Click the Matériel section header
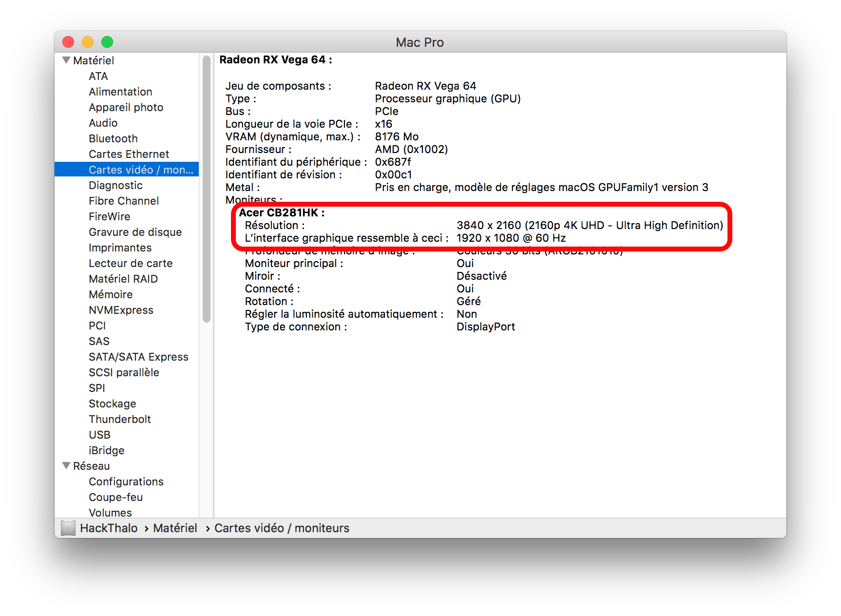 click(94, 60)
